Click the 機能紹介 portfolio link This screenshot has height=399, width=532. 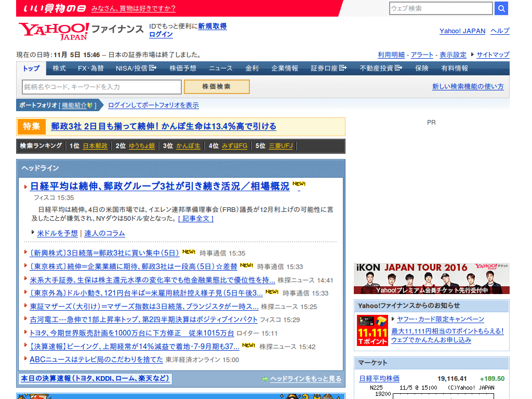74,105
